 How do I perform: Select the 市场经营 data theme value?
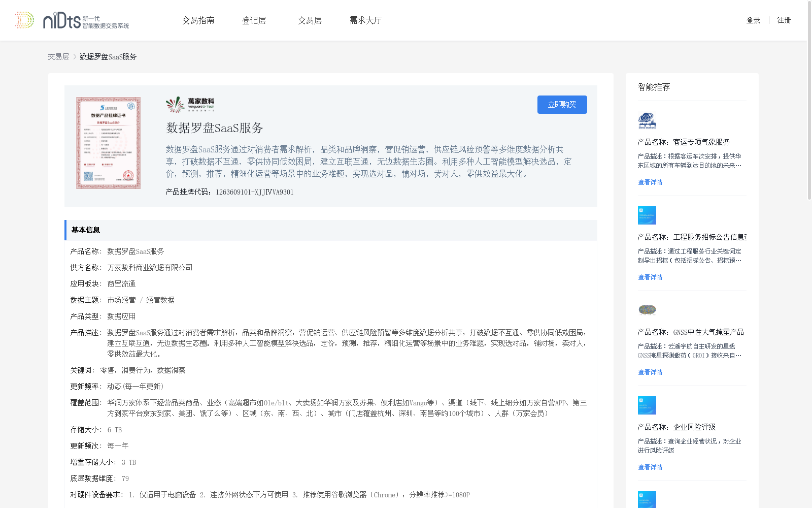click(x=121, y=300)
